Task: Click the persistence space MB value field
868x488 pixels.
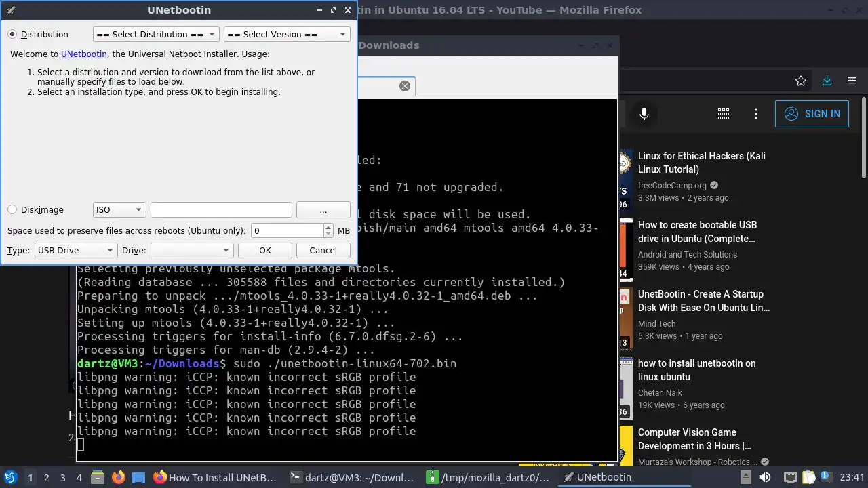Action: (288, 230)
